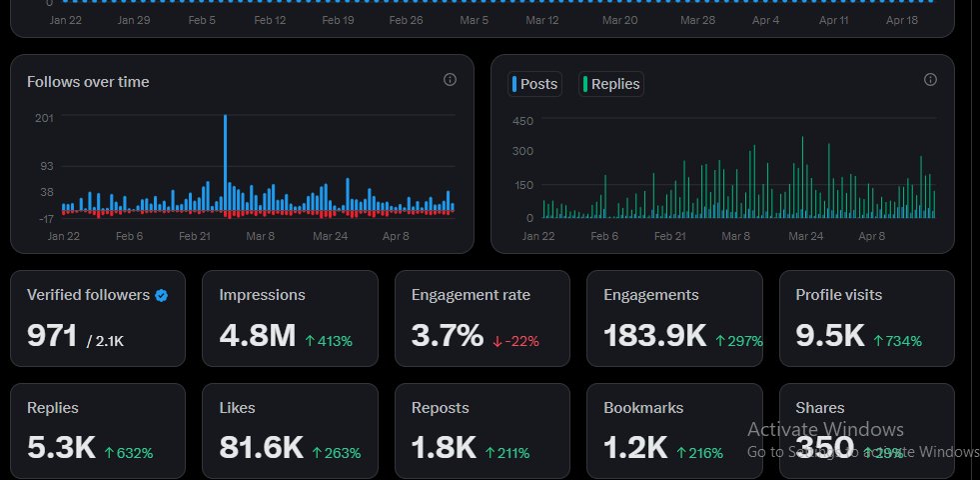Click the tallest spike in Follows chart
The image size is (980, 480).
(x=225, y=163)
